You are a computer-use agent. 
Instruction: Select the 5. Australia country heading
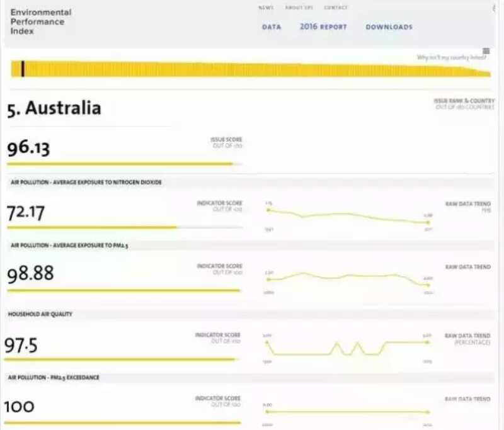54,108
